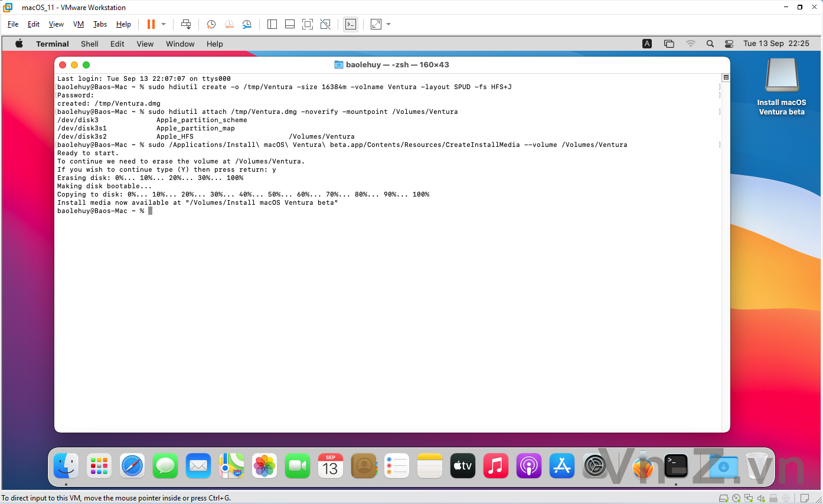Click VMware message log note icon
The image size is (823, 504).
[x=804, y=498]
